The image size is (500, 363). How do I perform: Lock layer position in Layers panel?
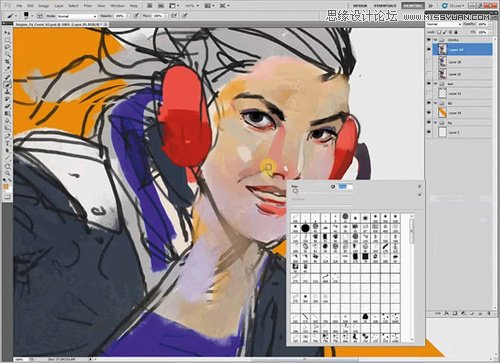[x=450, y=32]
